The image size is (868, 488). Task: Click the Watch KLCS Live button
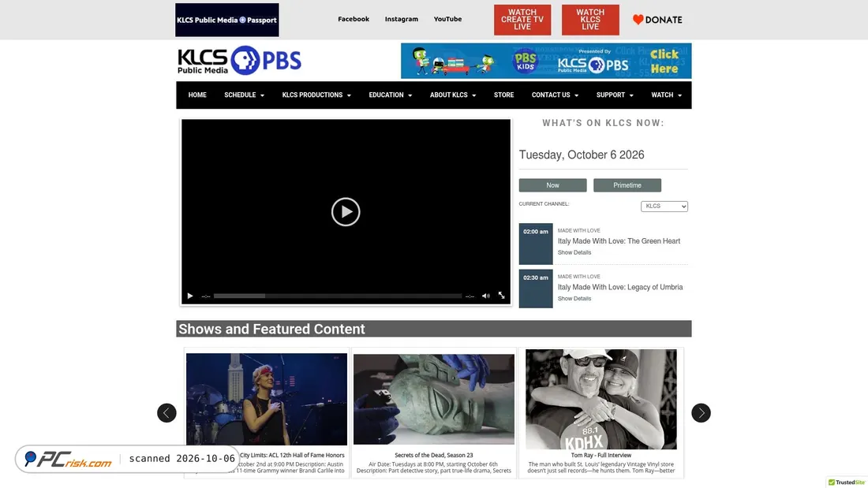[590, 20]
